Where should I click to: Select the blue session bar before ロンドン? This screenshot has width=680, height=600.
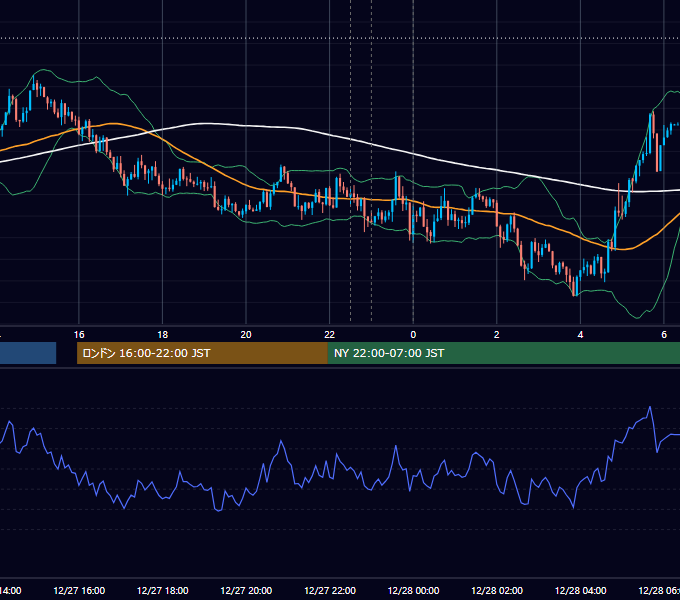[28, 353]
